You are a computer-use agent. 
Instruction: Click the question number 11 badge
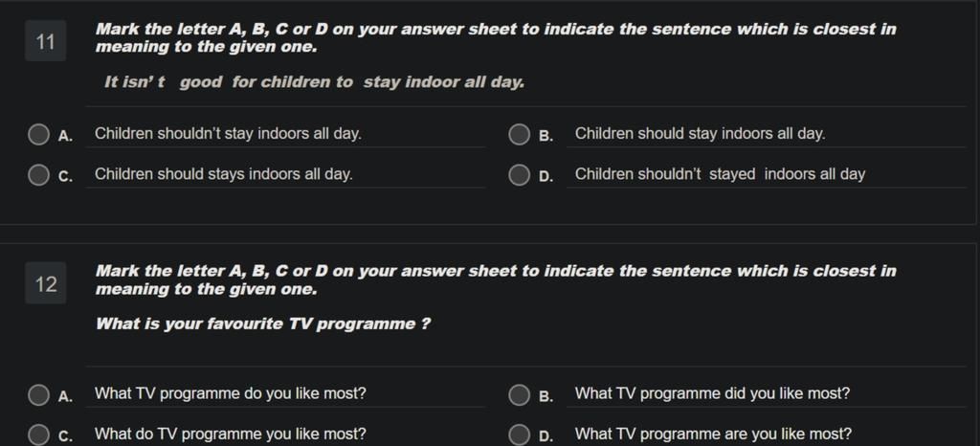tap(46, 41)
